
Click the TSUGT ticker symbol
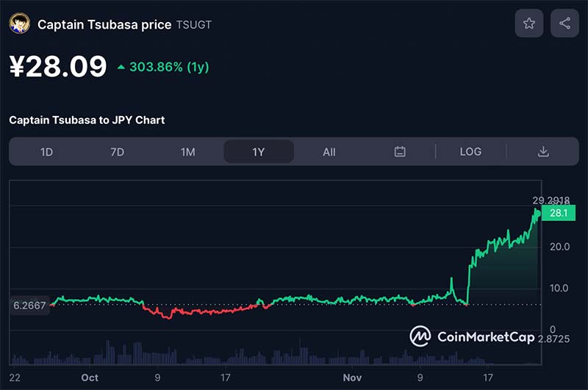194,25
